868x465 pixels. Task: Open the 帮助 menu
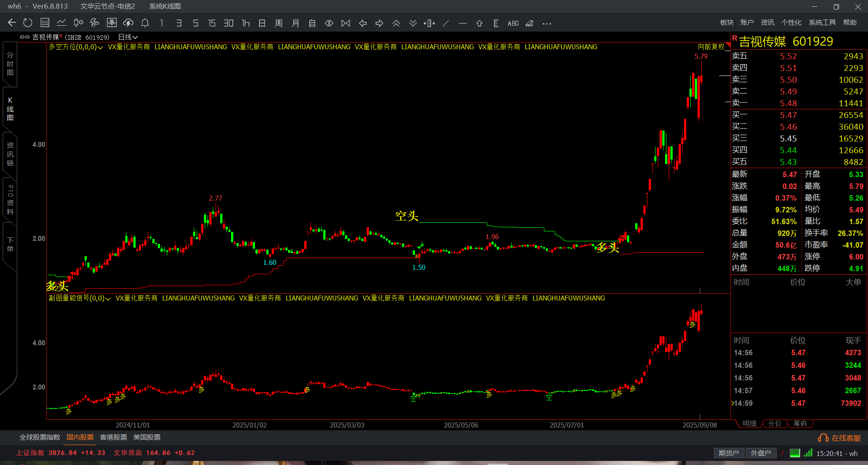[x=850, y=23]
